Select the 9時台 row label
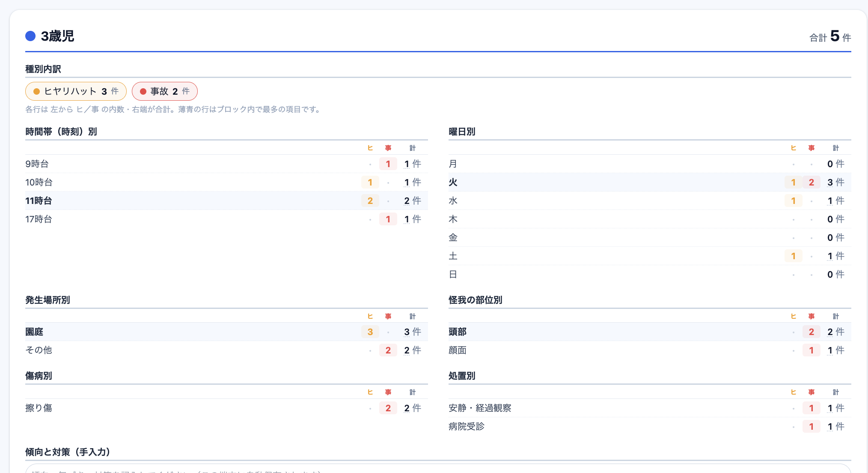868x473 pixels. [x=37, y=164]
